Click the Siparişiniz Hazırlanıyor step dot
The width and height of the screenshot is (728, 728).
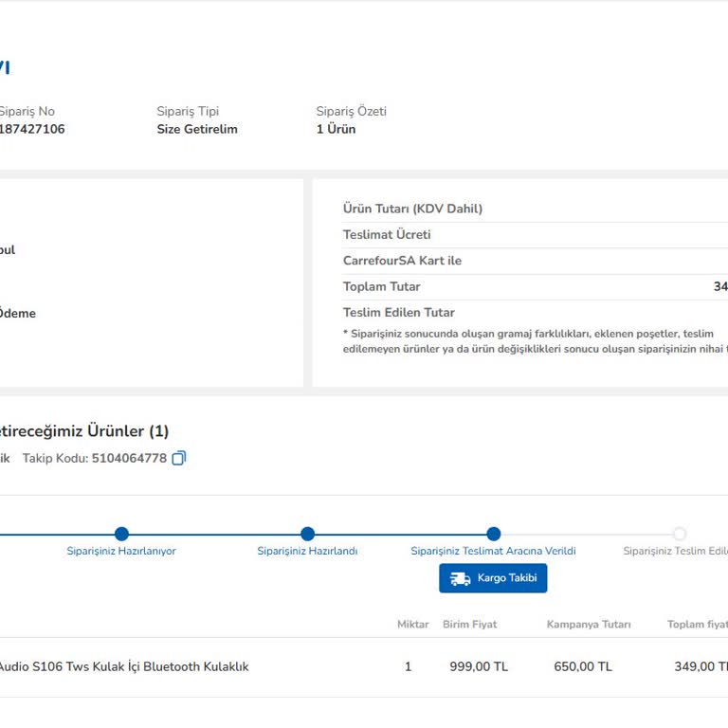coord(121,534)
